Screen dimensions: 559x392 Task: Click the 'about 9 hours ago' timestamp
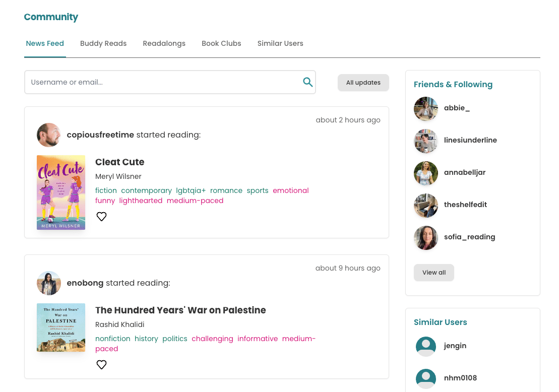(x=348, y=269)
